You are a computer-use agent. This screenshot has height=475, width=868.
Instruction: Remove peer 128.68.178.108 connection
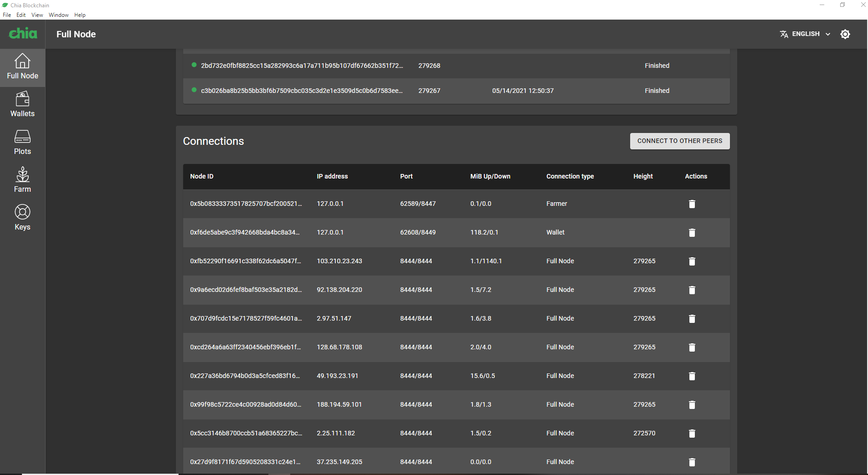[692, 347]
